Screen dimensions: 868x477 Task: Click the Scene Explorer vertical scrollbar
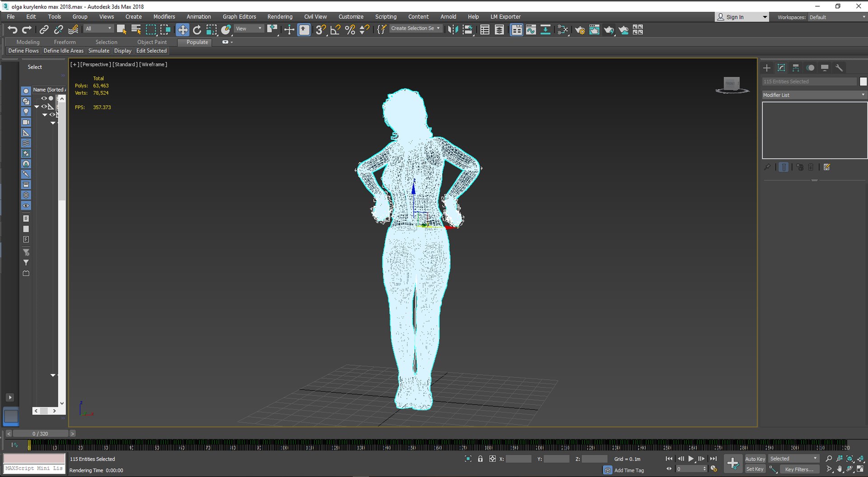coord(62,151)
